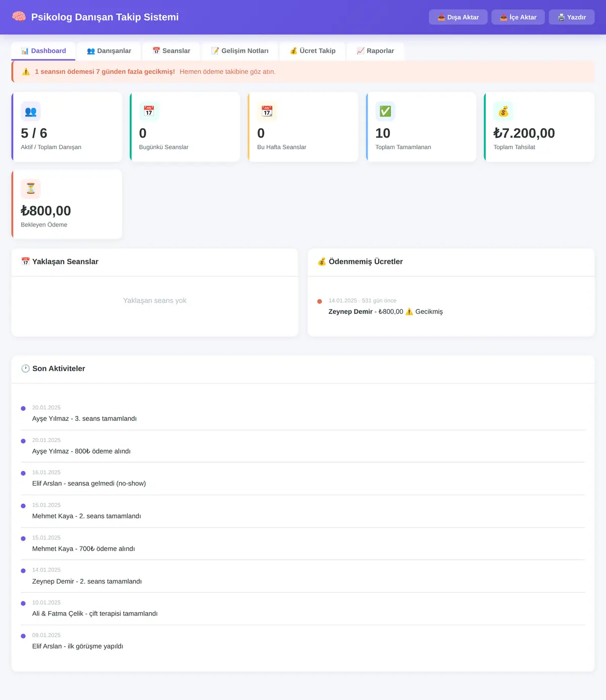
Task: Click the people icon on Aktif Danışan card
Action: point(31,111)
